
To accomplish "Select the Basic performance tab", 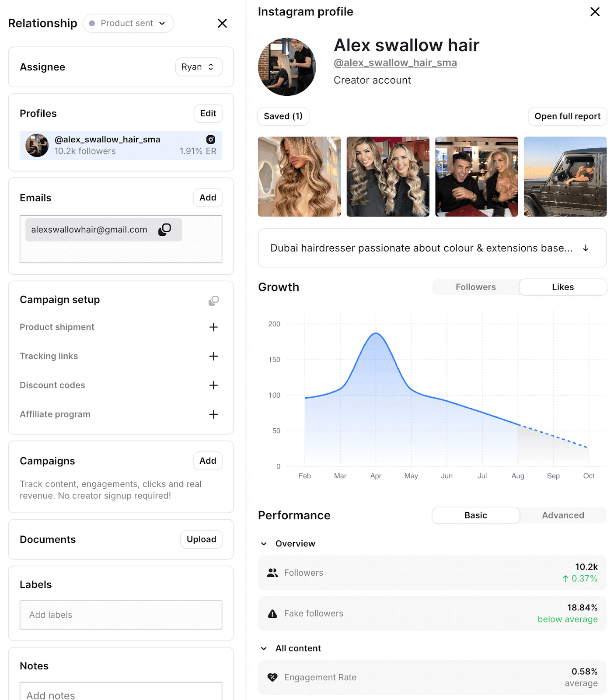I will click(x=476, y=515).
